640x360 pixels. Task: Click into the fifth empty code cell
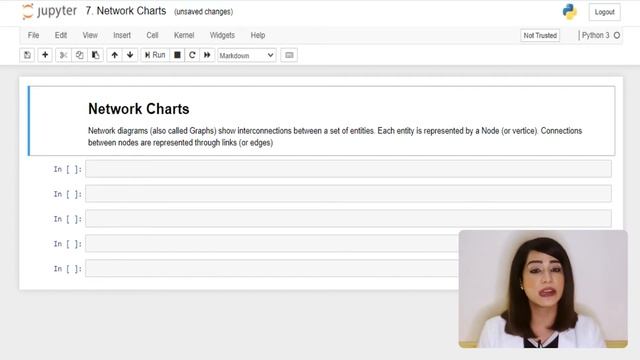271,269
